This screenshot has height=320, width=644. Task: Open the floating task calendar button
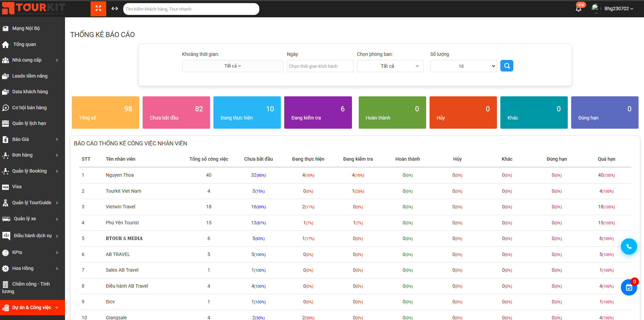tap(629, 287)
